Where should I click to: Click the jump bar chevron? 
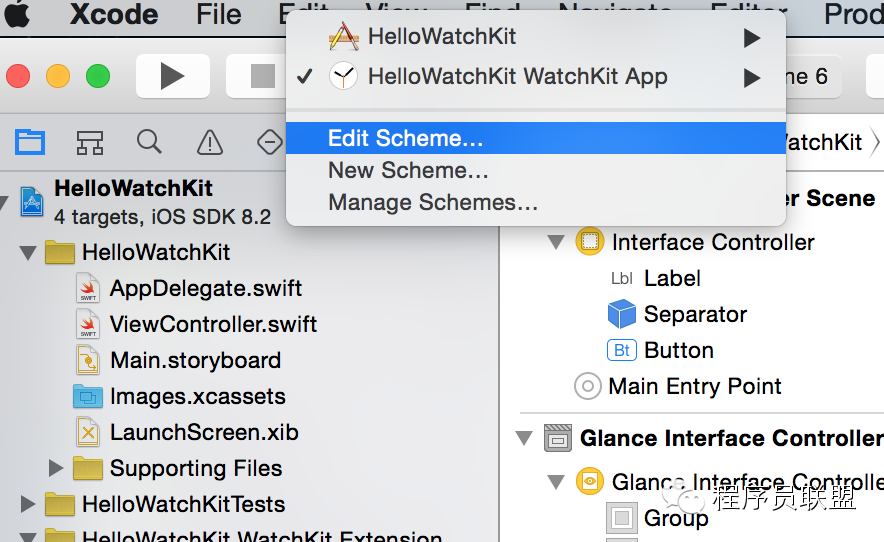pos(875,142)
